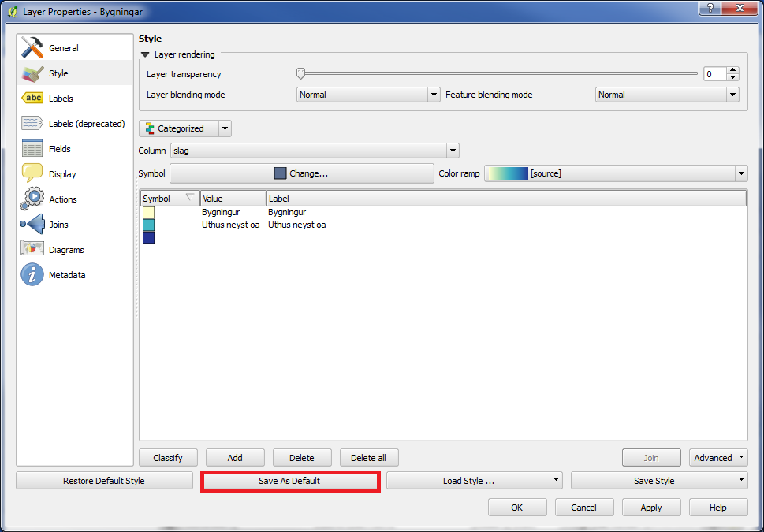
Task: Click the dark blue unlabeled category swatch
Action: tap(149, 238)
